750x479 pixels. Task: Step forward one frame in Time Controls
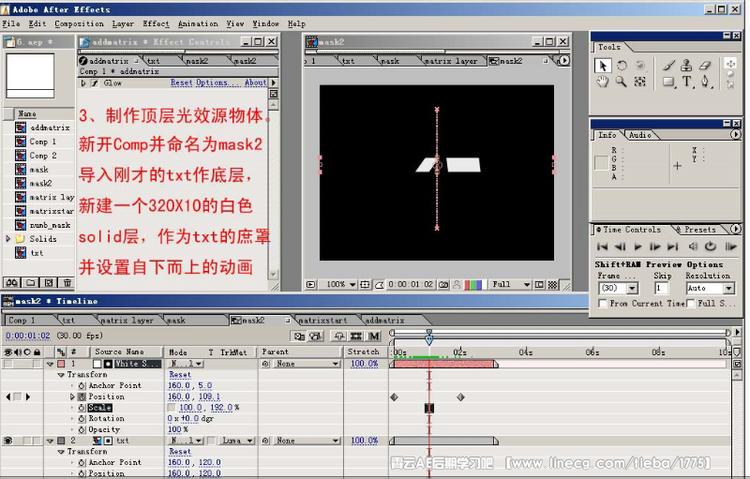655,247
